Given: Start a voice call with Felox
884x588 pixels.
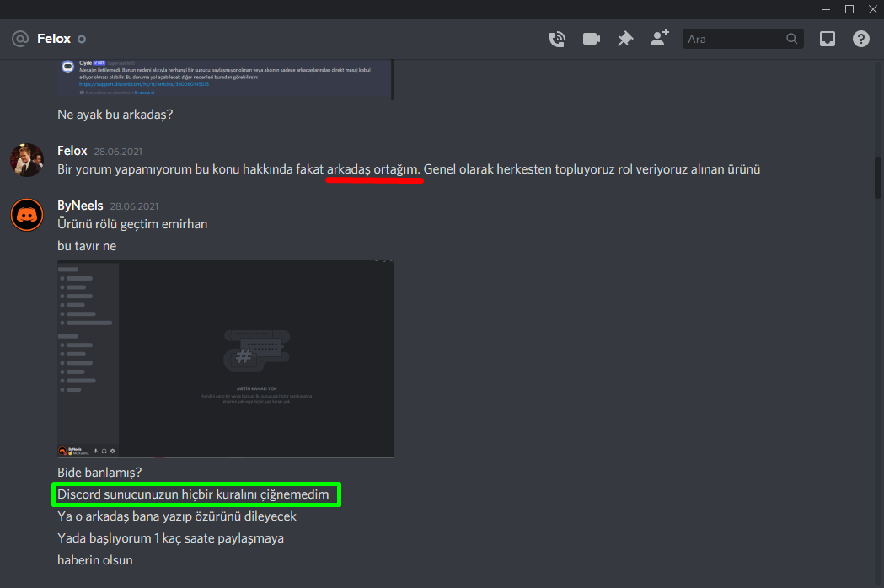Looking at the screenshot, I should [557, 39].
